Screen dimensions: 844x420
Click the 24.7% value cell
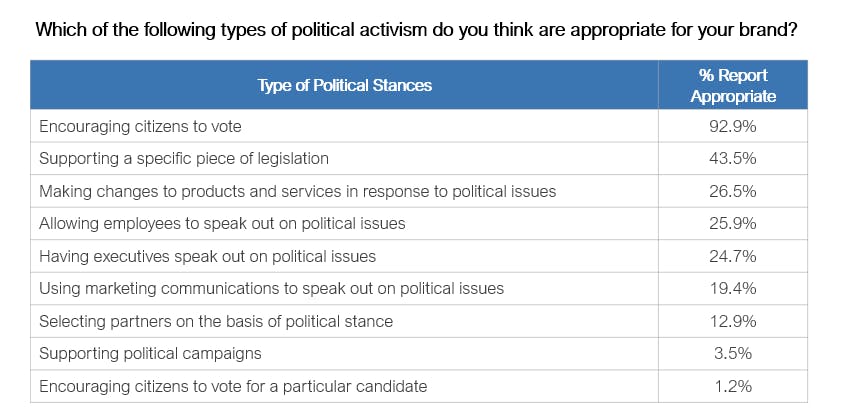coord(733,256)
